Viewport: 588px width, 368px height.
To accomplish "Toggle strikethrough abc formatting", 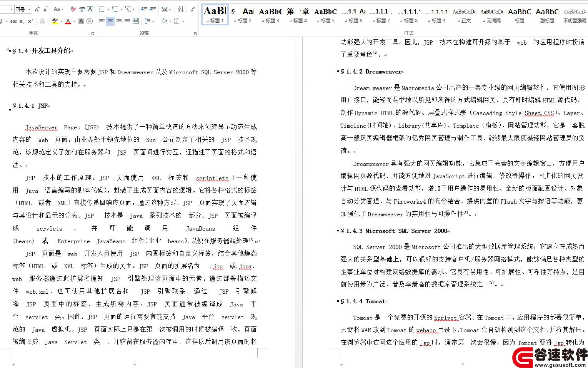I will click(x=13, y=21).
